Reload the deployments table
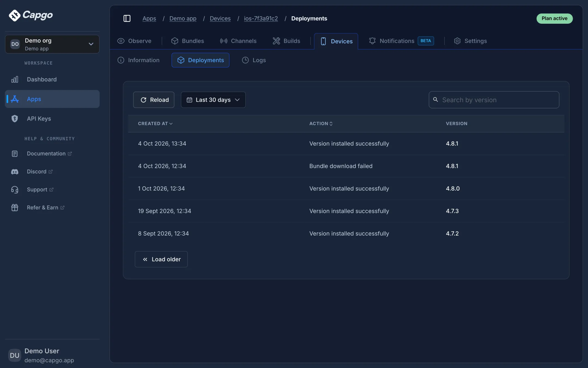588x368 pixels. click(x=154, y=100)
